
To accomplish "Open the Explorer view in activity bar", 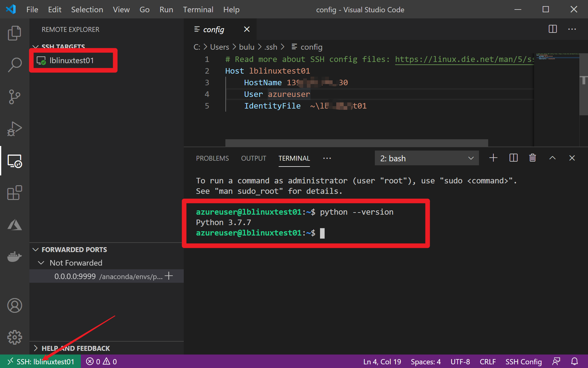I will 14,33.
